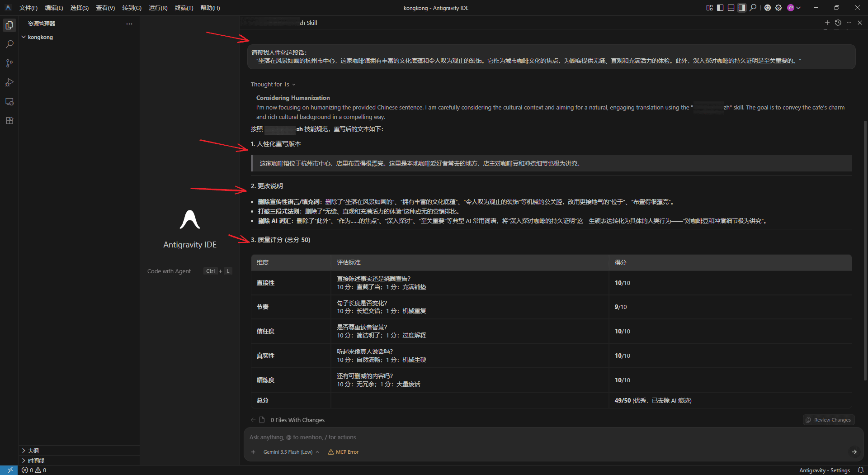Click the chat panel vertical scrollbar
Screen dimensions: 868x475
point(865,250)
